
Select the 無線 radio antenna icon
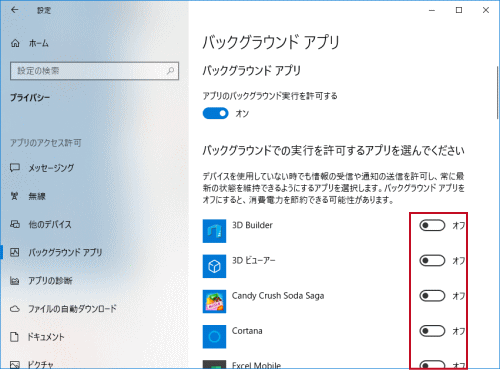coord(14,196)
